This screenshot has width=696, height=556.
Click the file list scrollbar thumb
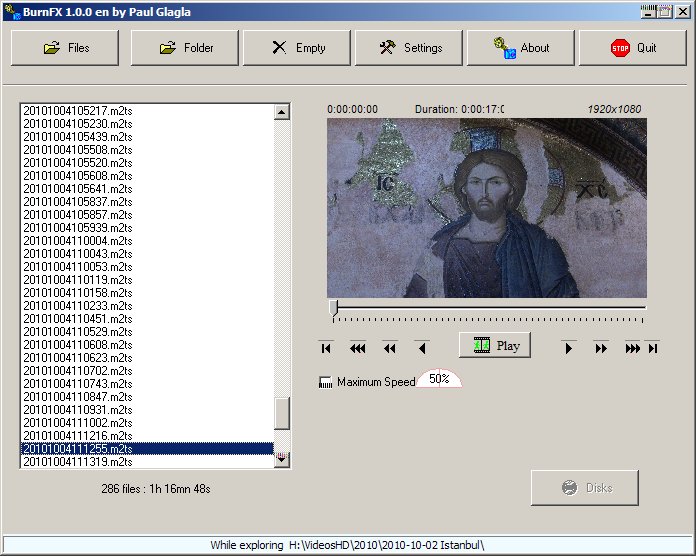(282, 414)
